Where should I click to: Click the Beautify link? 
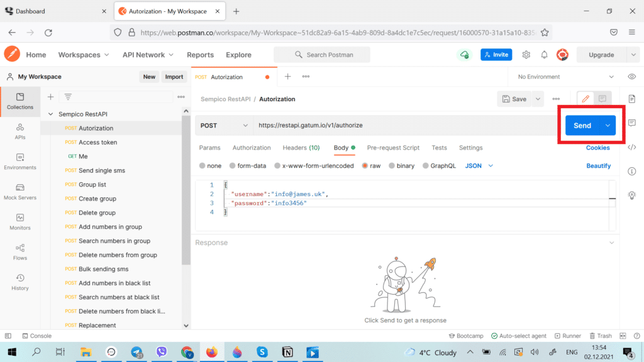click(x=599, y=166)
